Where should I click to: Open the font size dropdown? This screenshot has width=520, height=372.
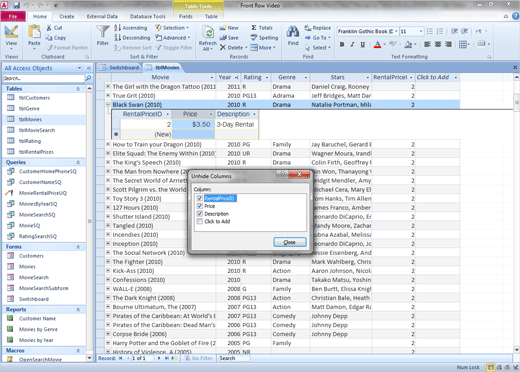tap(421, 31)
